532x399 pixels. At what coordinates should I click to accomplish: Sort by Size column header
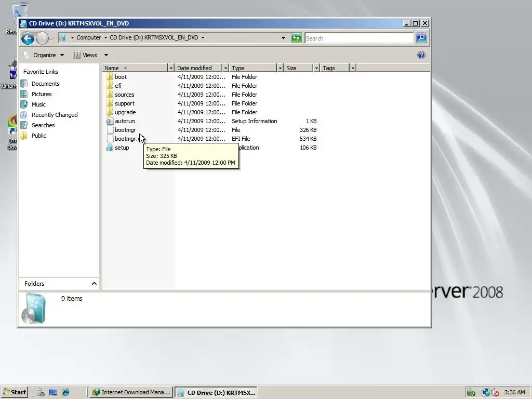click(299, 68)
